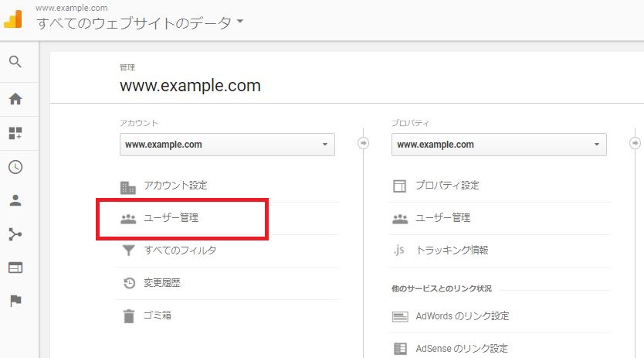This screenshot has height=358, width=644.
Task: Open ゴミ箱
Action: [x=157, y=315]
